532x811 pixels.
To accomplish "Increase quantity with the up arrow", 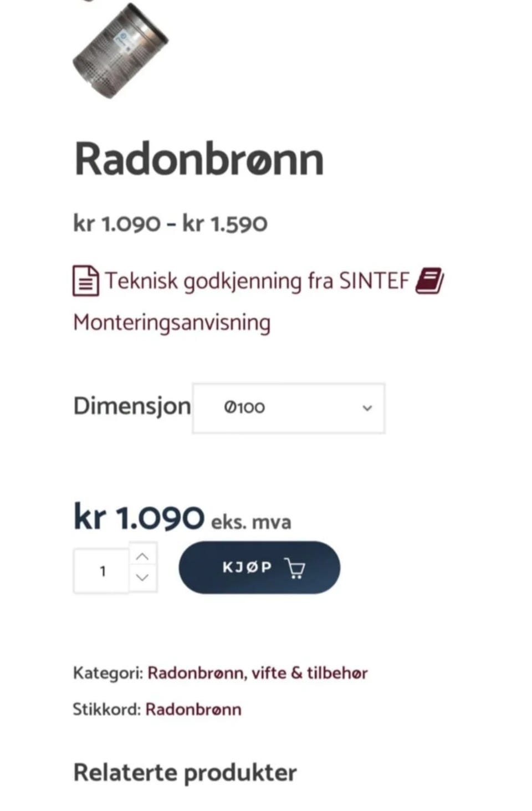I will [142, 557].
